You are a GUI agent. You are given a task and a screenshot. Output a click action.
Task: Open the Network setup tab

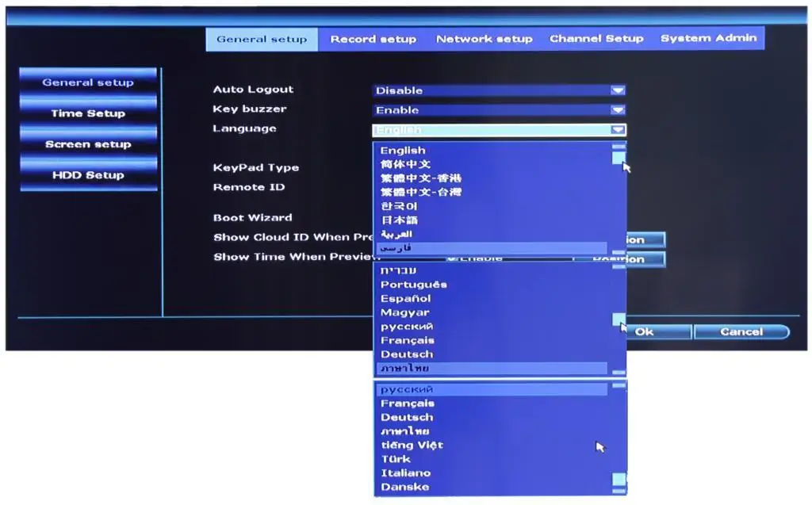485,39
